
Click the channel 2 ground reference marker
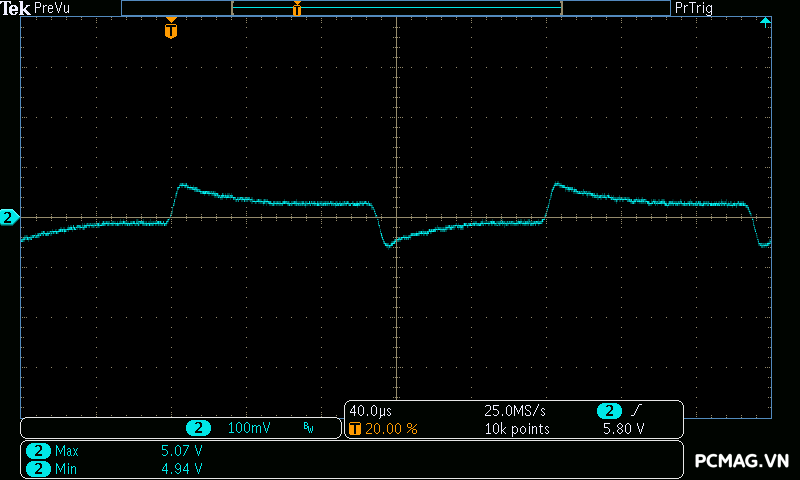(x=8, y=217)
